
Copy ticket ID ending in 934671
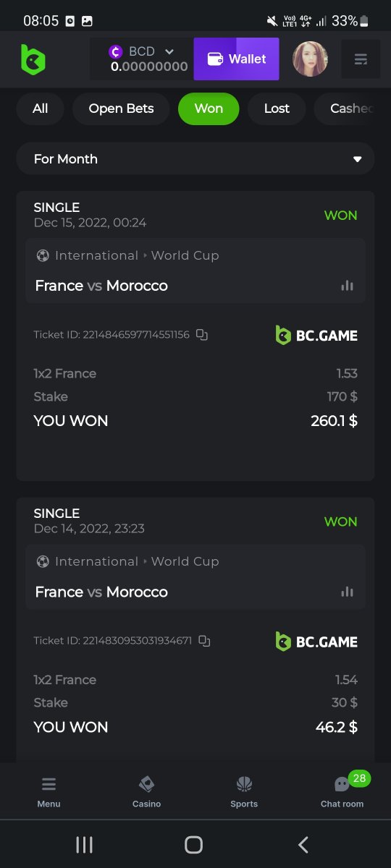point(204,641)
